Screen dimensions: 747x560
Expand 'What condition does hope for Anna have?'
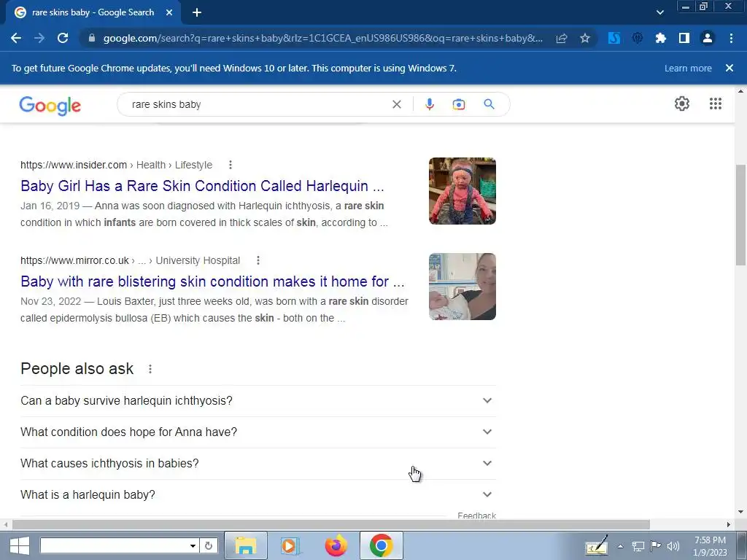(258, 432)
